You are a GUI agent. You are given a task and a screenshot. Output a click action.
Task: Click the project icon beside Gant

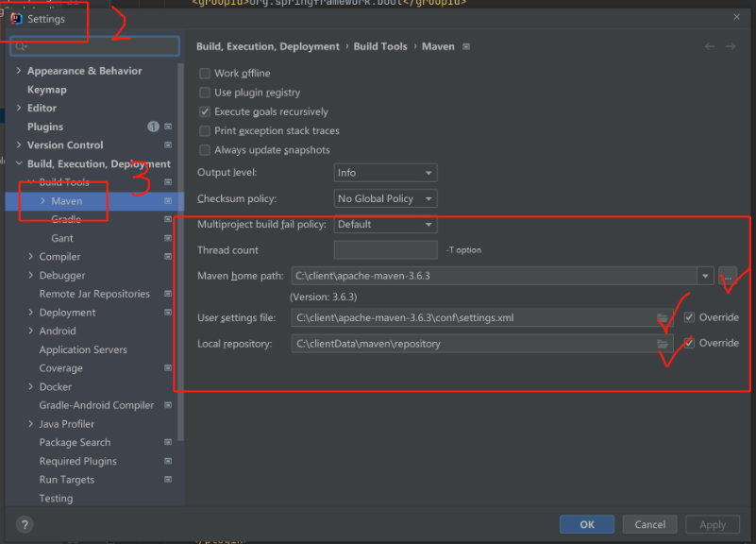(168, 238)
